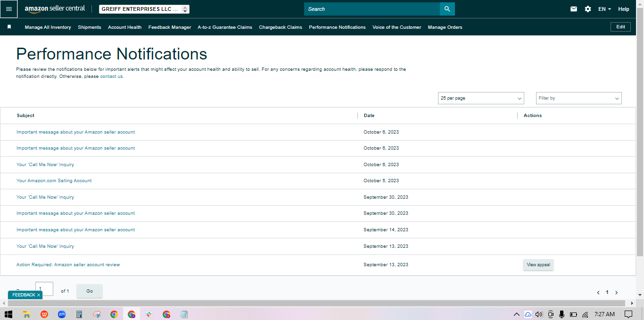This screenshot has width=644, height=320.
Task: Open Zoom from the taskbar
Action: pyautogui.click(x=62, y=314)
